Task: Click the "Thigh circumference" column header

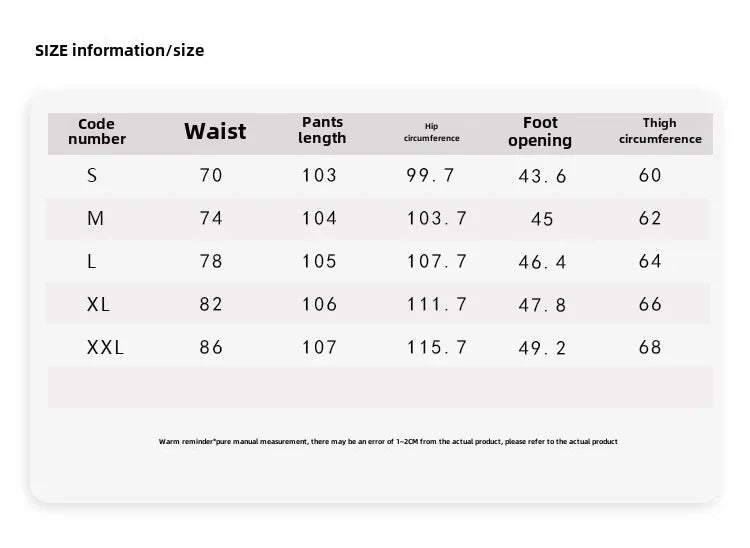Action: pyautogui.click(x=660, y=131)
